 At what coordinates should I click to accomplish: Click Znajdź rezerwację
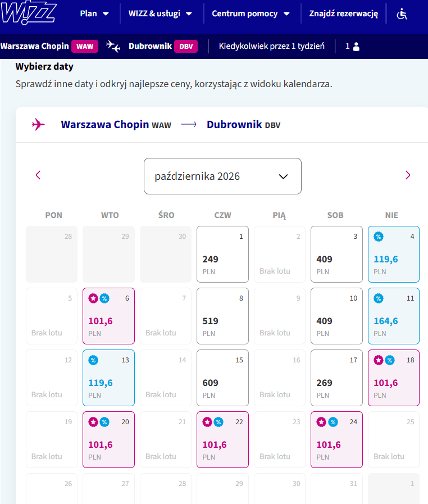tap(344, 13)
